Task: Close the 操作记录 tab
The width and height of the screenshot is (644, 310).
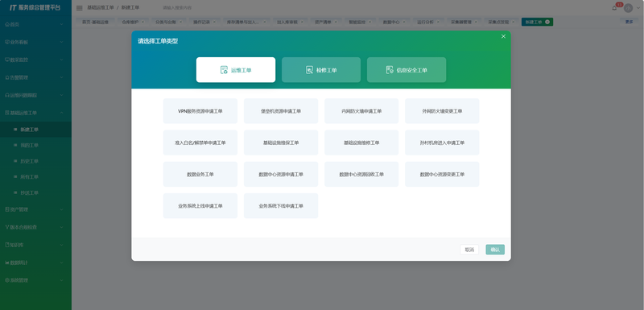Action: click(x=214, y=23)
